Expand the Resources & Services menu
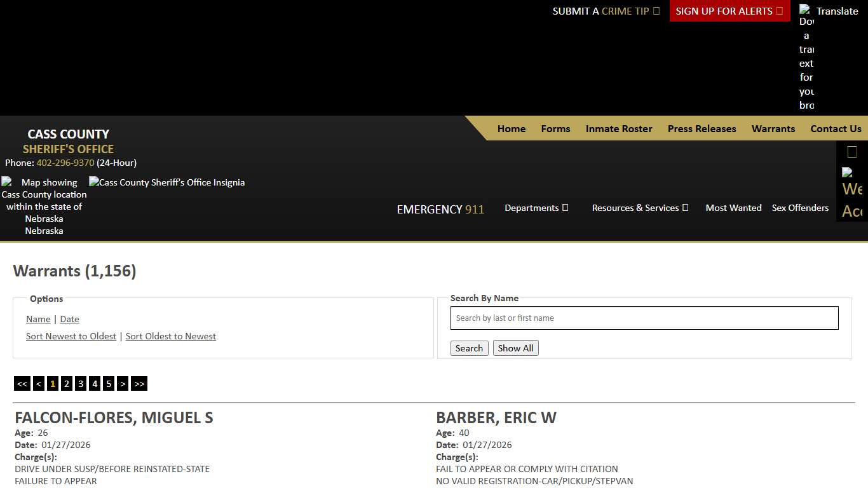 [x=639, y=208]
